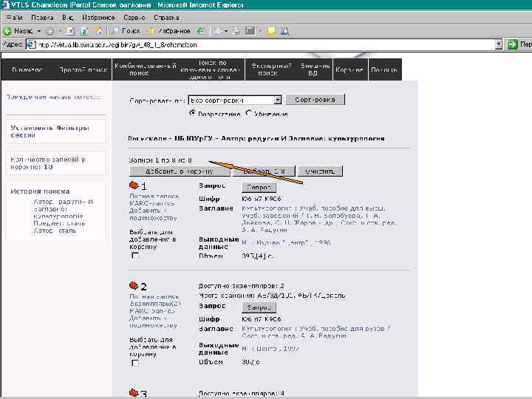This screenshot has height=399, width=532.
Task: Go forward with the grey Forward arrow
Action: point(50,32)
